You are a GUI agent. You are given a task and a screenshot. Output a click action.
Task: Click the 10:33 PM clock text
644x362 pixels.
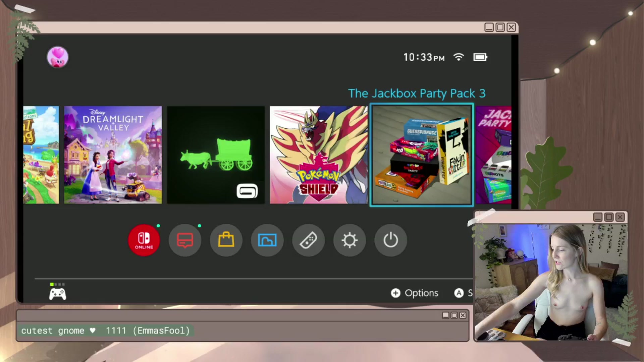424,57
